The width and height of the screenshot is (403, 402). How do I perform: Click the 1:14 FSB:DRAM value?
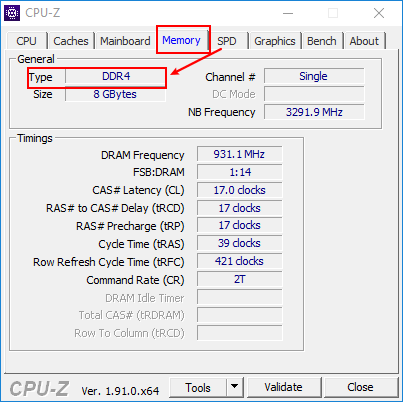[239, 172]
